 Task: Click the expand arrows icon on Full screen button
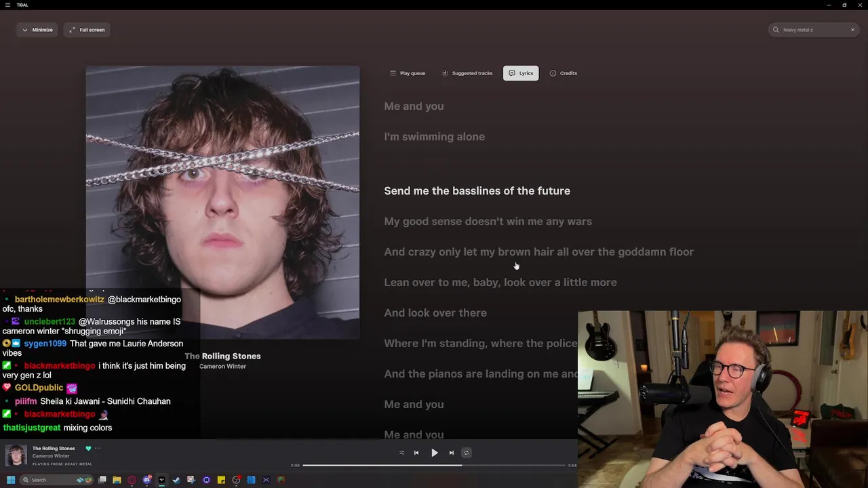point(72,30)
